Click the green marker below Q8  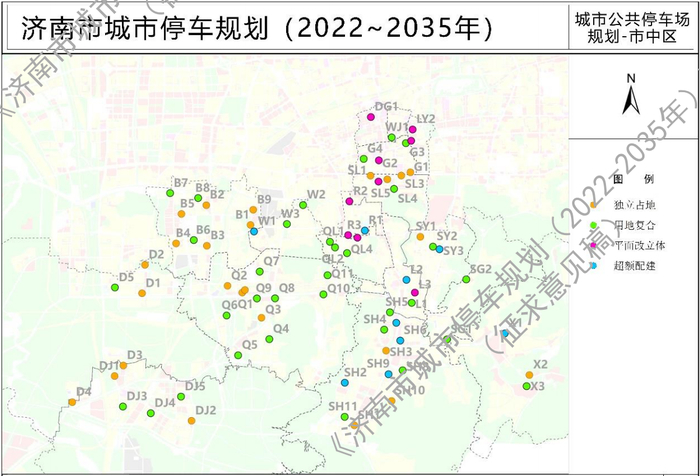coord(275,298)
